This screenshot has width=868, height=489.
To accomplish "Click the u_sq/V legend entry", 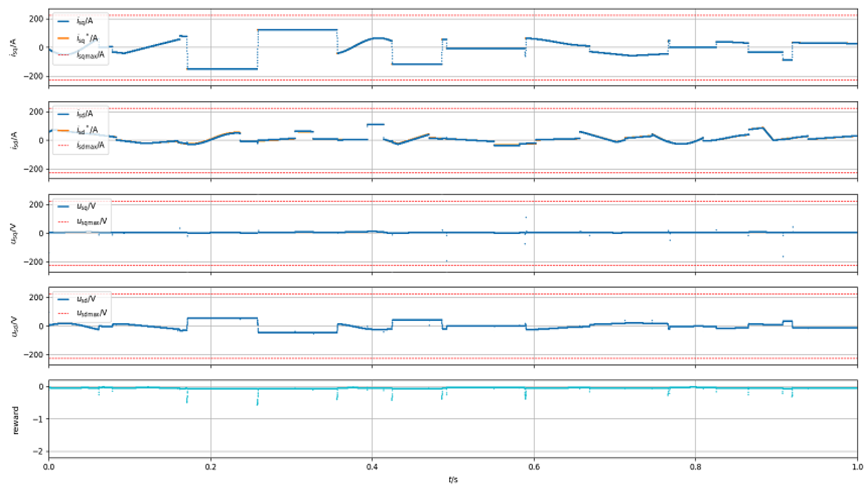I will [x=86, y=206].
